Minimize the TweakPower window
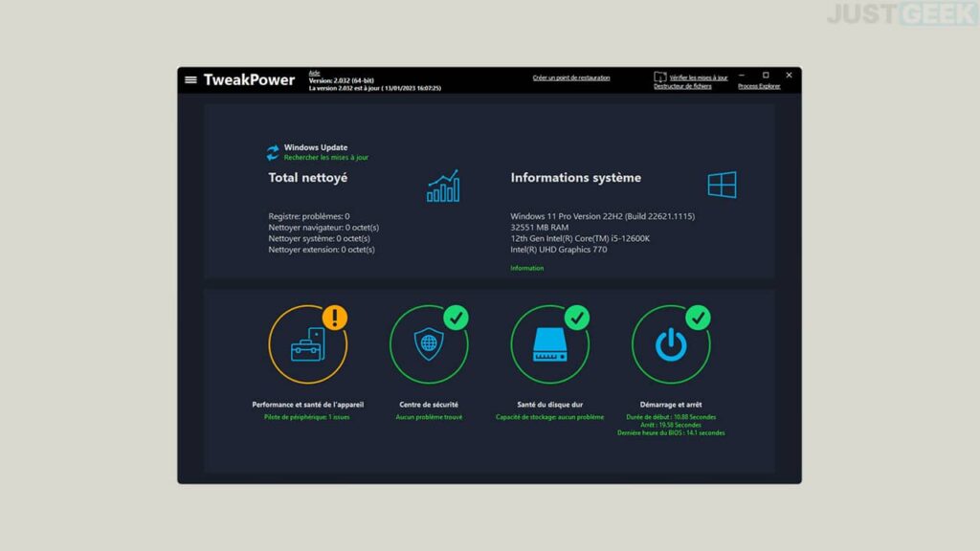Viewport: 980px width, 551px height. click(x=742, y=75)
